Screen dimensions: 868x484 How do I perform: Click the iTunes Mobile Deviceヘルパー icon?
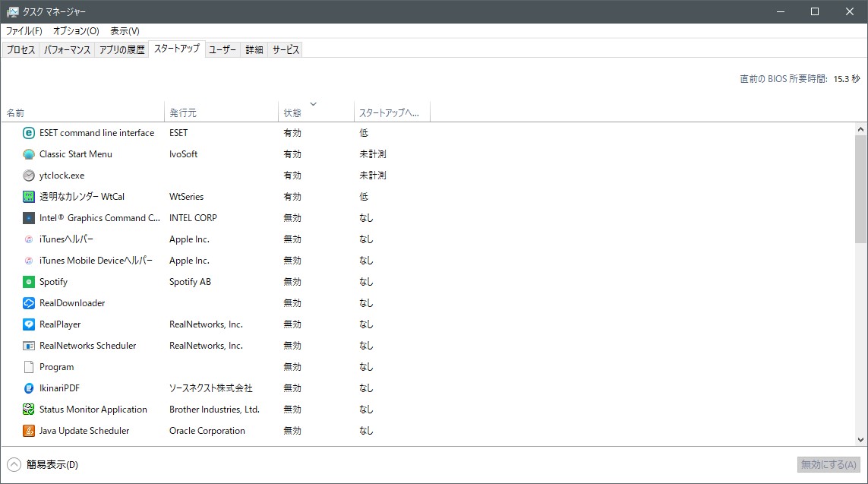(29, 261)
